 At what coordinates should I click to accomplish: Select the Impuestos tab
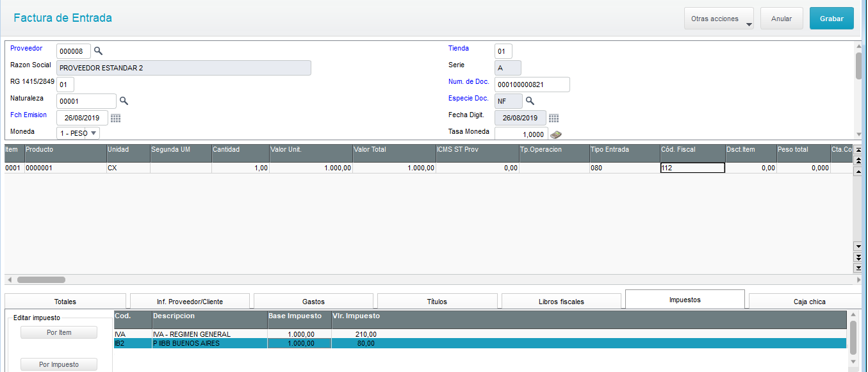coord(685,300)
